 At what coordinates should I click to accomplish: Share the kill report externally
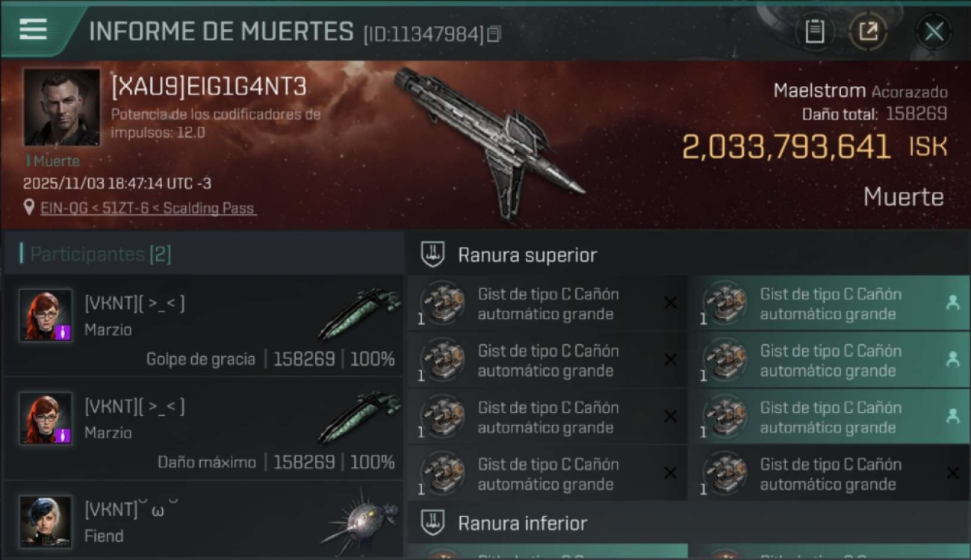pyautogui.click(x=868, y=31)
